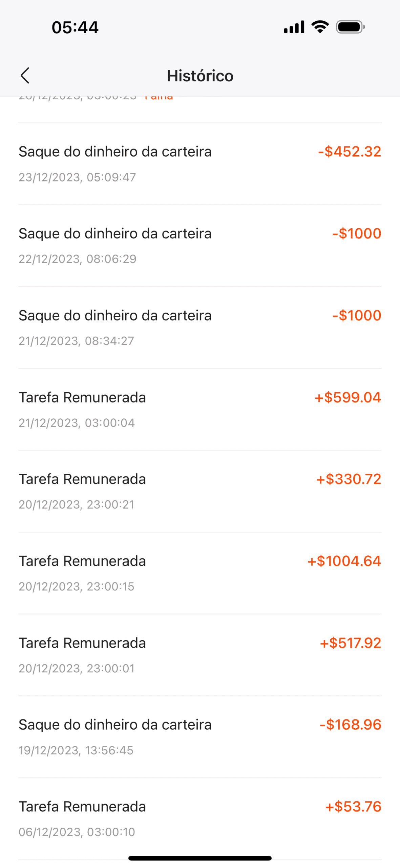The image size is (400, 868).
Task: Tap the timestamp 19/12/2023, 13:56:45
Action: [x=76, y=750]
